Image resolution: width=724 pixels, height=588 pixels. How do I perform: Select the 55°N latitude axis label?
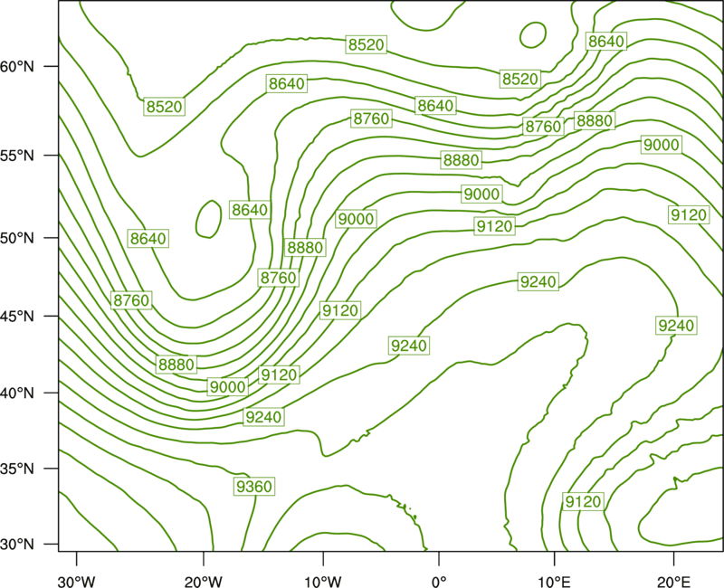point(17,156)
